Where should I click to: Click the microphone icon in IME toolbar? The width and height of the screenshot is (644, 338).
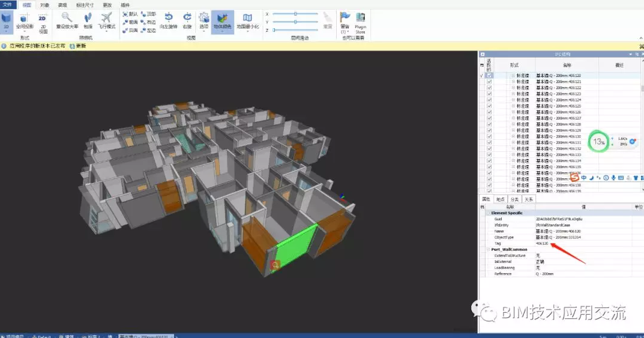pos(613,178)
